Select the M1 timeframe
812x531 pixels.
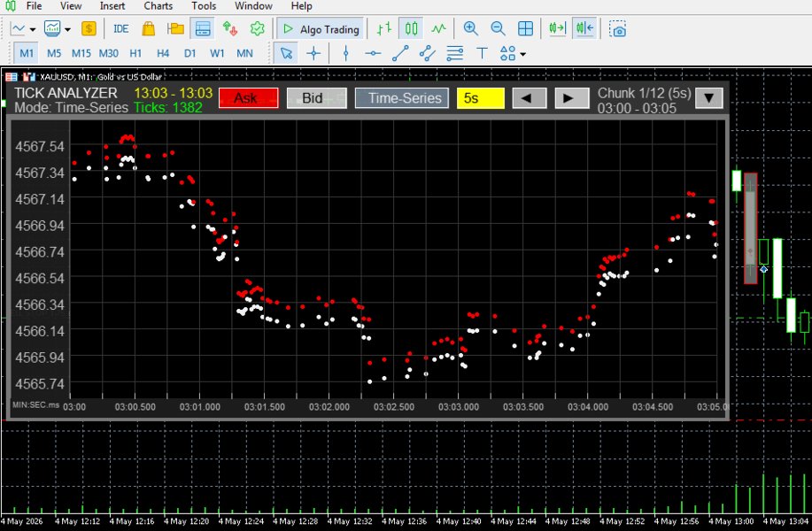27,53
